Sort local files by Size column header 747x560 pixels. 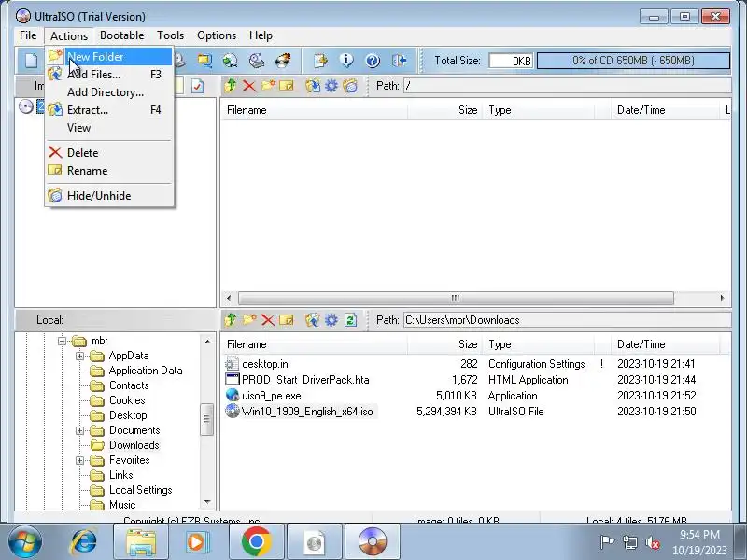click(x=444, y=344)
